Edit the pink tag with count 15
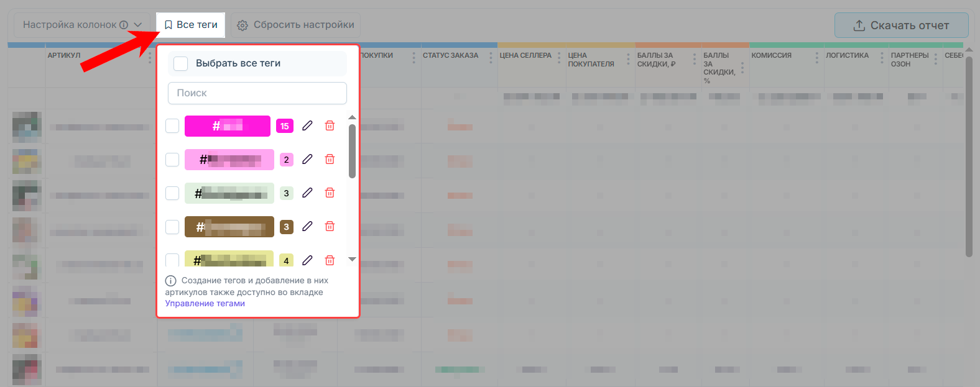 pos(307,126)
